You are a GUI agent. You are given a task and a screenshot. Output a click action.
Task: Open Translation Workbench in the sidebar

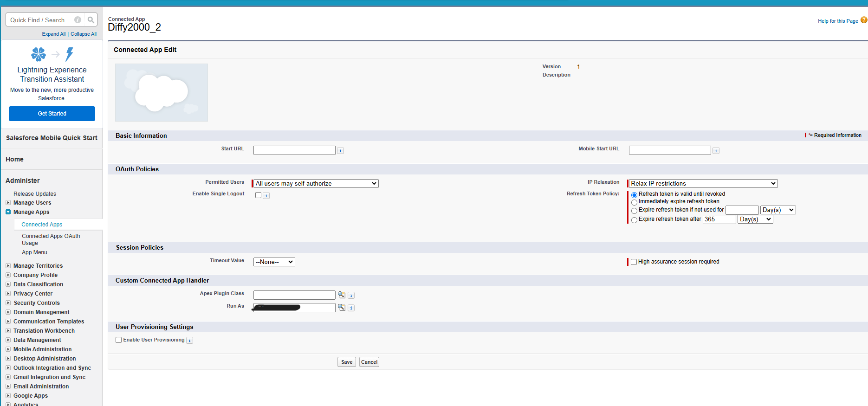point(44,330)
